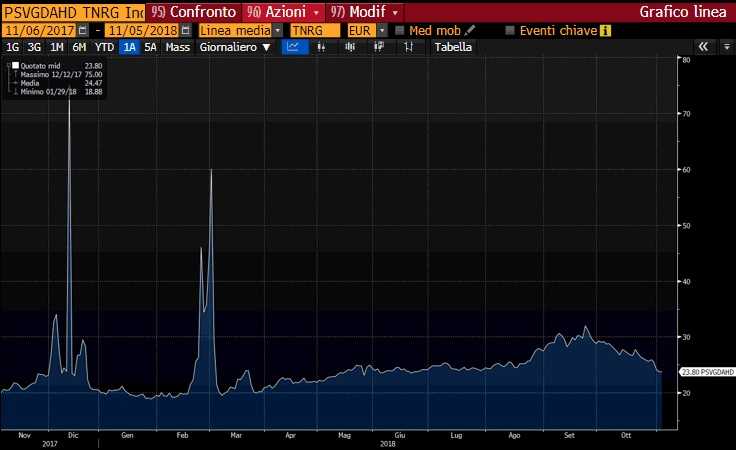Image resolution: width=736 pixels, height=450 pixels.
Task: Open the Linea media dropdown arrow
Action: click(x=278, y=31)
